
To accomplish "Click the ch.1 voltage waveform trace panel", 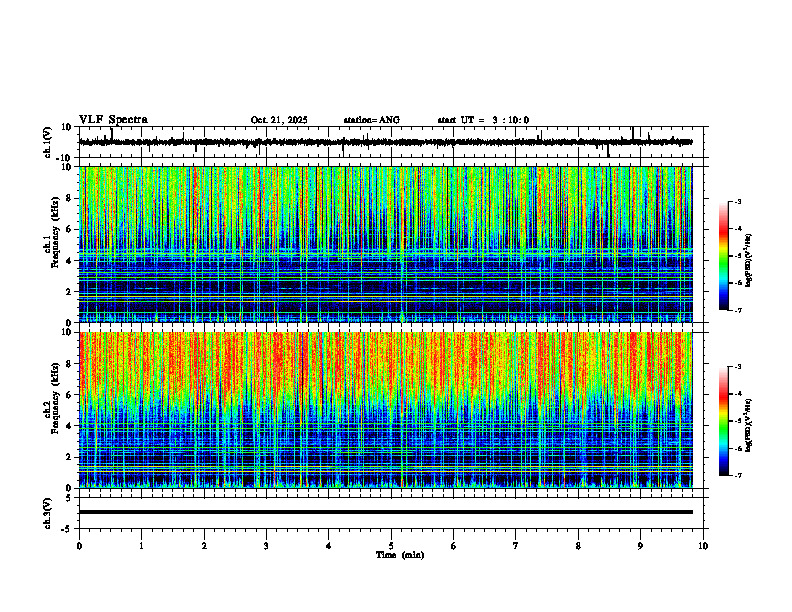I will pos(393,142).
